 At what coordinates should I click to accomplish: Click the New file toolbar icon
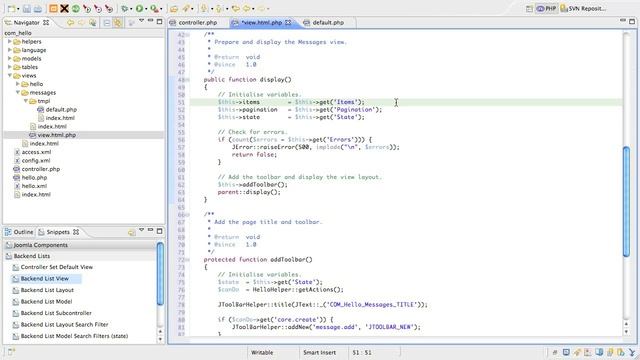pos(11,8)
